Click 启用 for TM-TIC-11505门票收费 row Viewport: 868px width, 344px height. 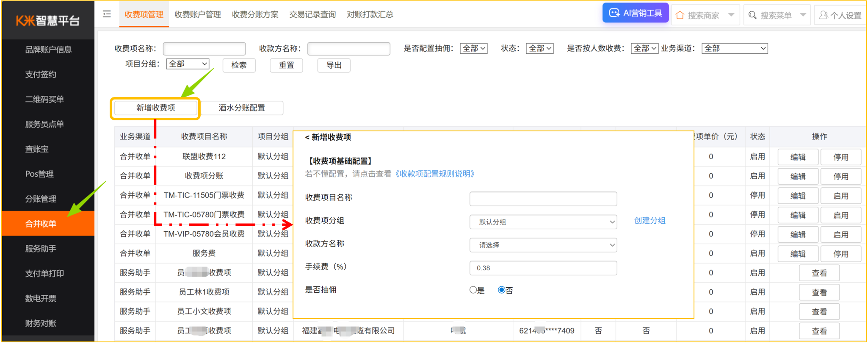pos(840,196)
